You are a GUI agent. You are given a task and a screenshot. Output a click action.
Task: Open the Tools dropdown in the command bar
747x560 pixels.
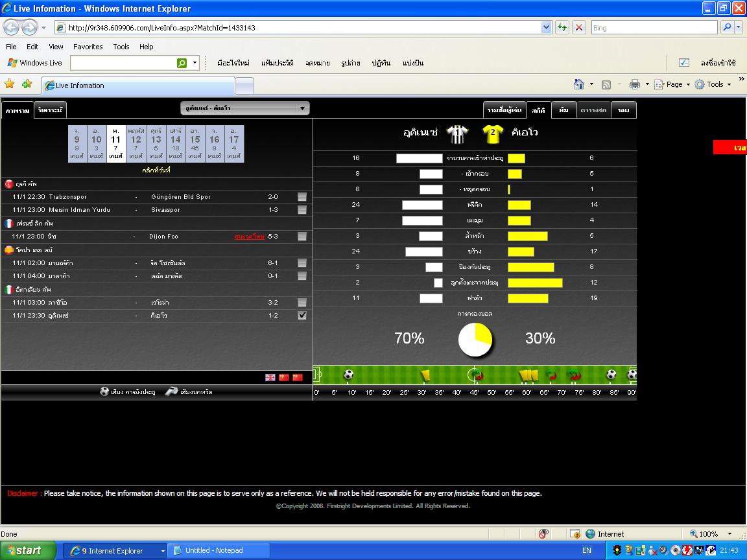[x=714, y=84]
